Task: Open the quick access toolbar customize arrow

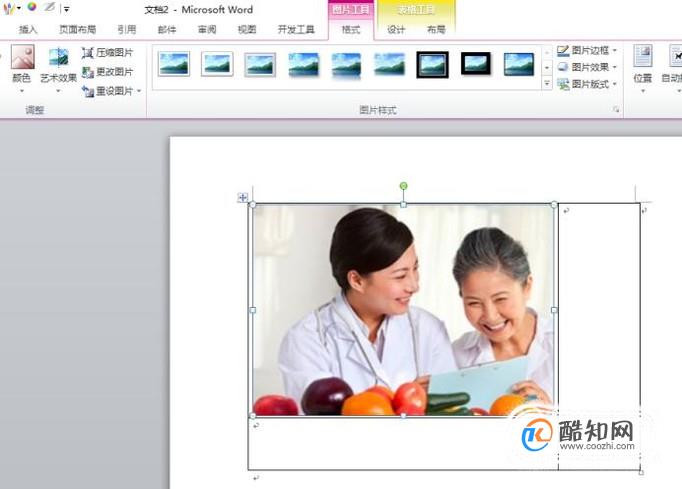Action: (x=67, y=9)
